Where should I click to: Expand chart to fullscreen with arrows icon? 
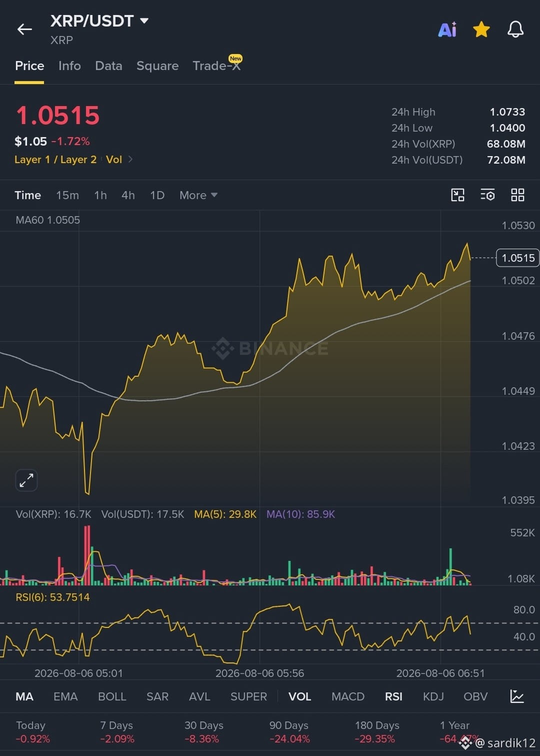26,480
